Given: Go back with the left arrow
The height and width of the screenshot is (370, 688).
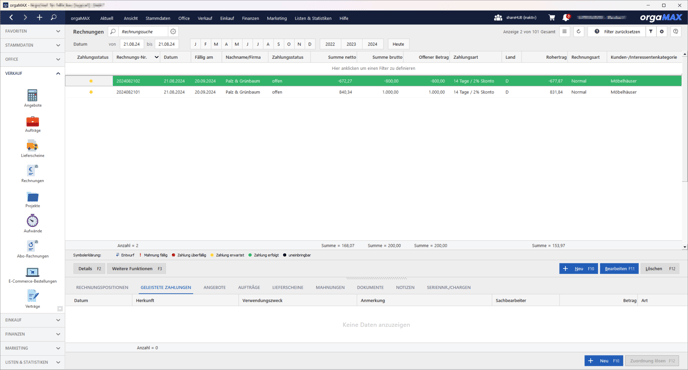Looking at the screenshot, I should (11, 18).
